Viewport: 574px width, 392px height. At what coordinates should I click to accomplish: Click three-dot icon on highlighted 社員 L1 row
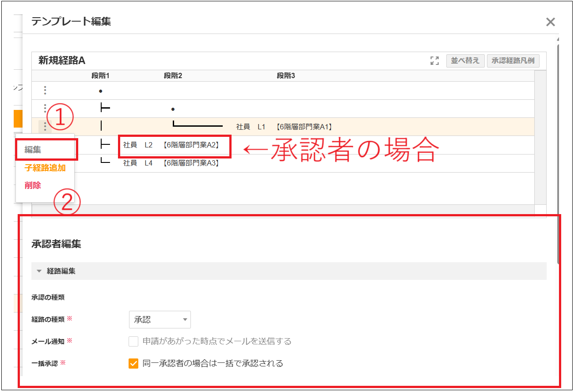coord(45,127)
